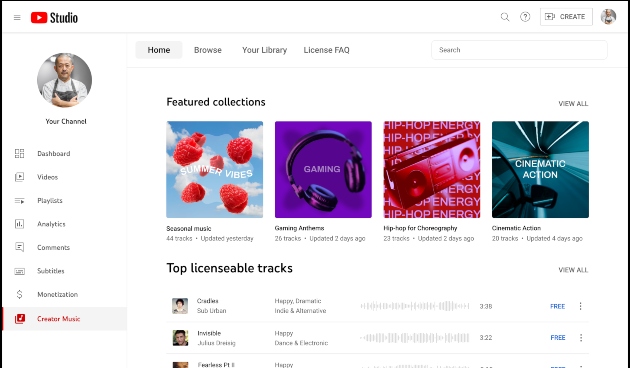Open the hamburger navigation menu
This screenshot has width=630, height=368.
[x=17, y=17]
